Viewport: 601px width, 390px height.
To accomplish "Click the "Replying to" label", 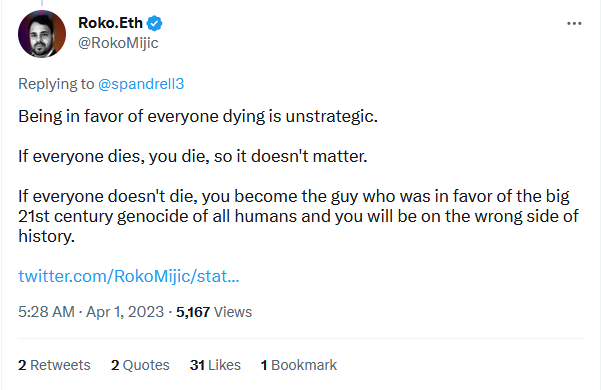I will [x=56, y=84].
